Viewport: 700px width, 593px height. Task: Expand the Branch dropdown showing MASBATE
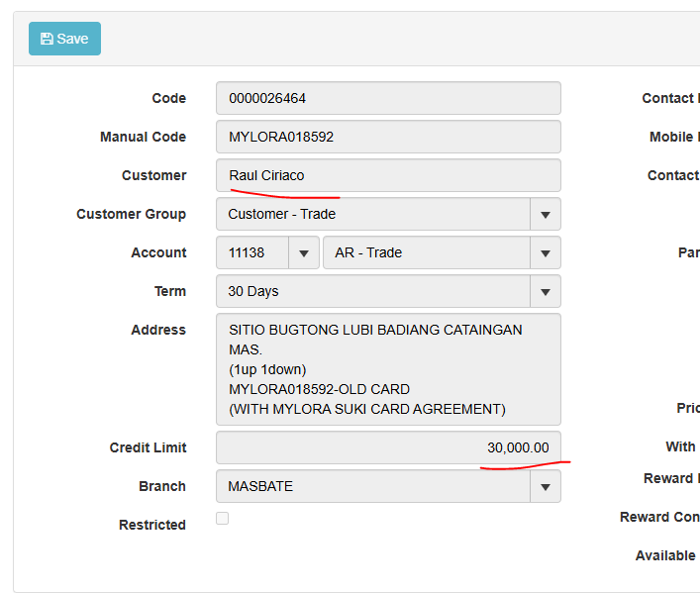pos(387,486)
